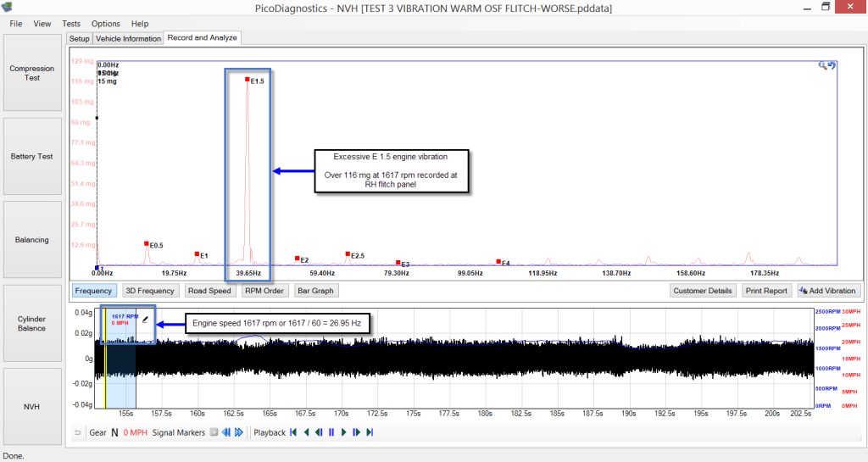Click the E2 peak marker
The height and width of the screenshot is (462, 868).
click(298, 259)
